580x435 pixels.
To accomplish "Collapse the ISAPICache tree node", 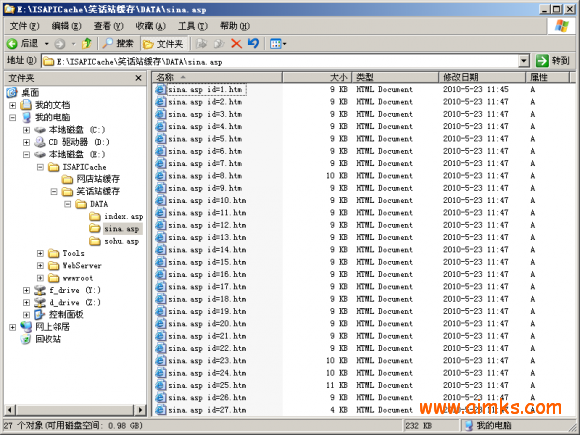I will tap(40, 167).
